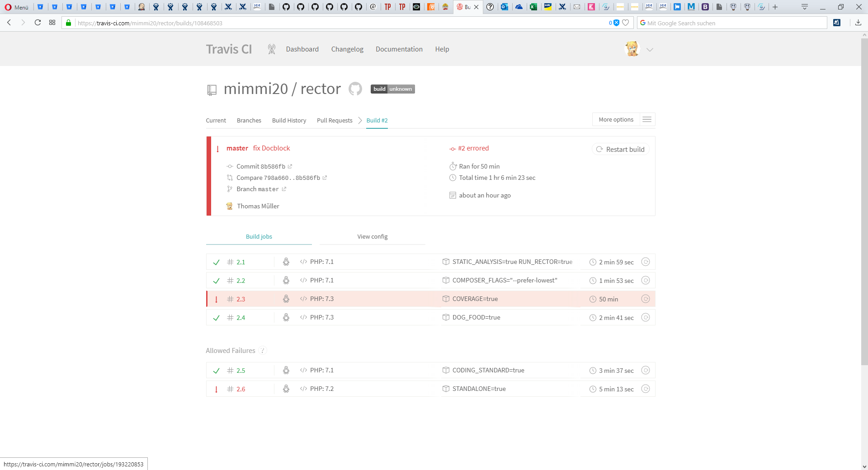The height and width of the screenshot is (470, 868).
Task: Expand the user account dropdown arrow
Action: (650, 50)
